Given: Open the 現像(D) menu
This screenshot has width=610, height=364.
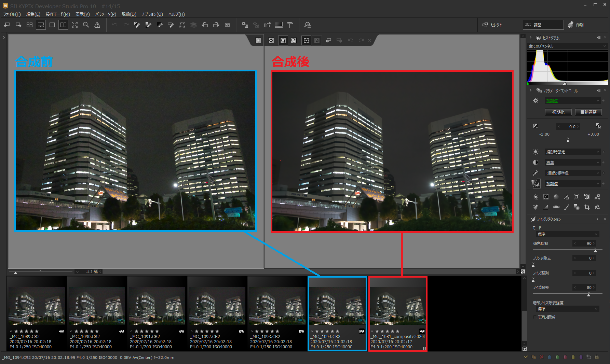Looking at the screenshot, I should coord(129,14).
